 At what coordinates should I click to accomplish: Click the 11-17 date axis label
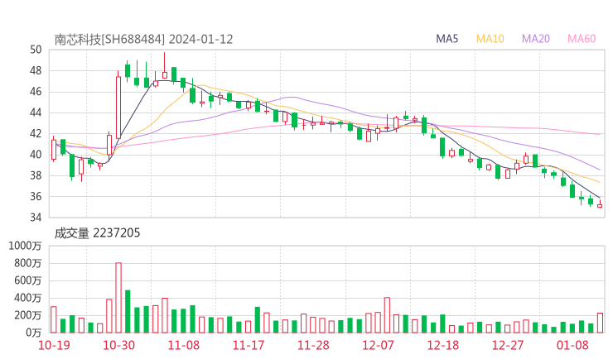[249, 345]
